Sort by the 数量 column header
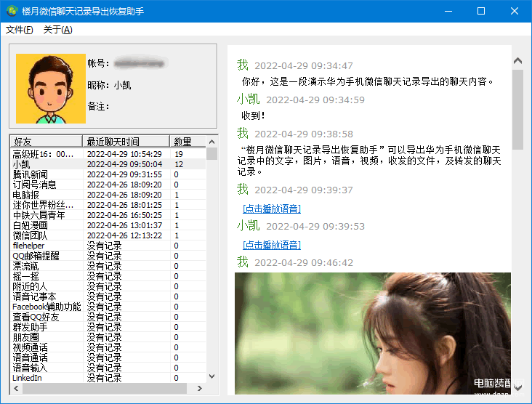The height and width of the screenshot is (404, 532). [x=183, y=142]
